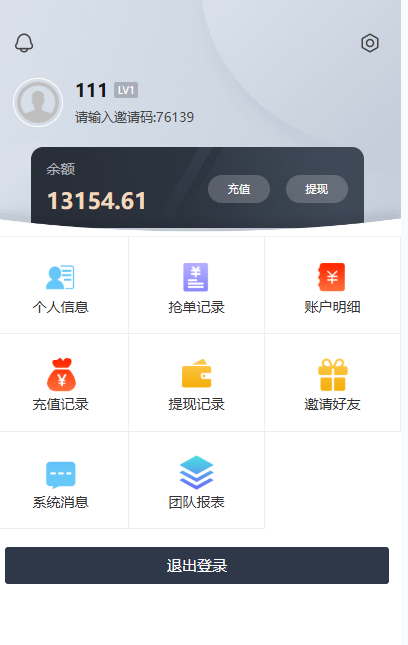Viewport: 408px width, 645px height.
Task: Open 邀请好友 gift box icon
Action: tap(333, 374)
